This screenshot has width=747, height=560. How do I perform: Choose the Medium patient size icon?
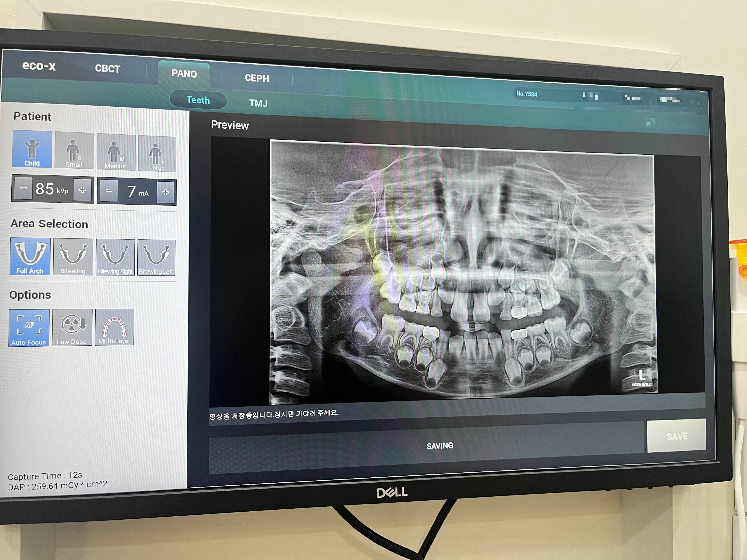[116, 153]
